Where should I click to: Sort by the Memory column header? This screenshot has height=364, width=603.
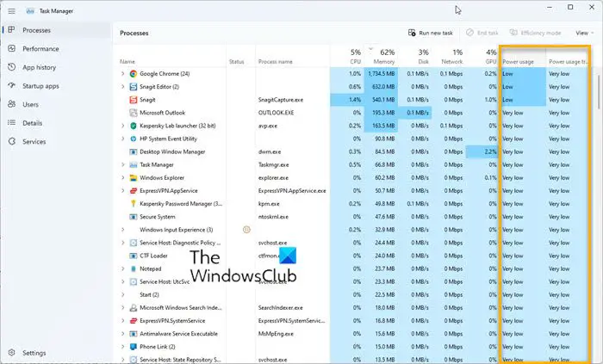pyautogui.click(x=381, y=56)
